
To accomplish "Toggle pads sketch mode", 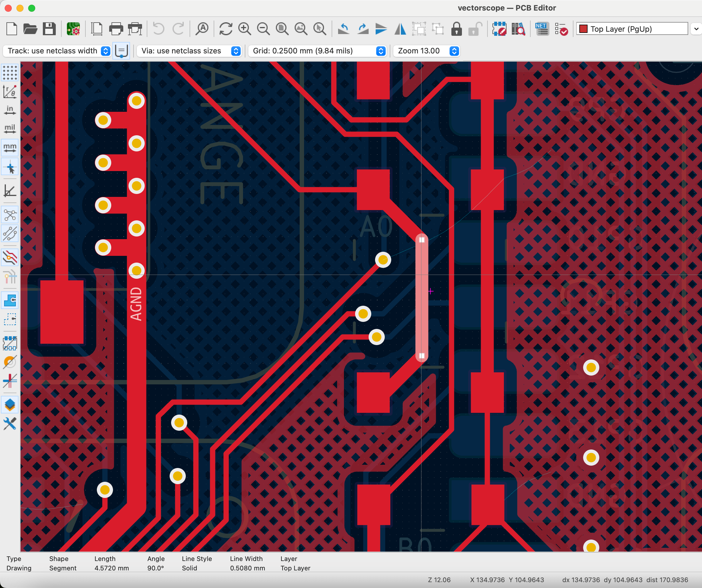I will 10,343.
